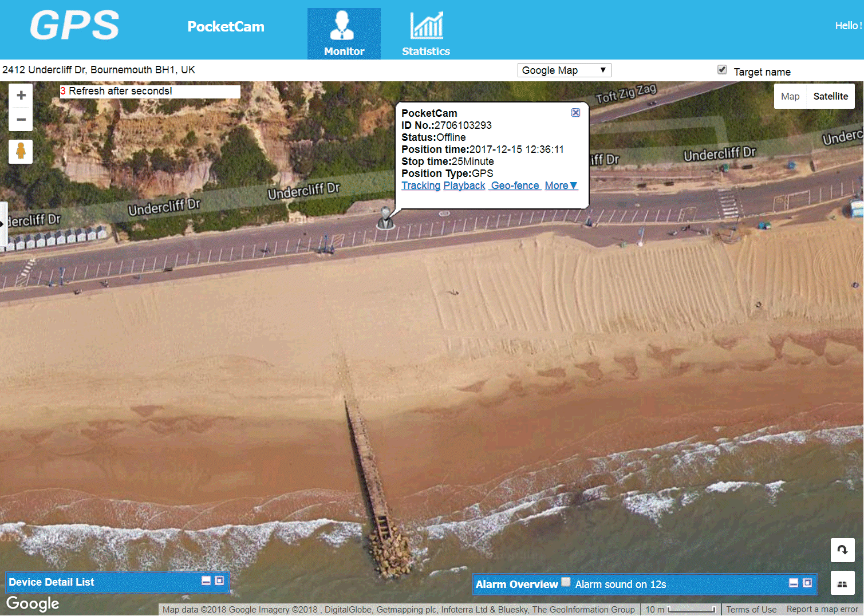This screenshot has height=616, width=864.
Task: Minimize the Device Detail List panel
Action: [206, 581]
